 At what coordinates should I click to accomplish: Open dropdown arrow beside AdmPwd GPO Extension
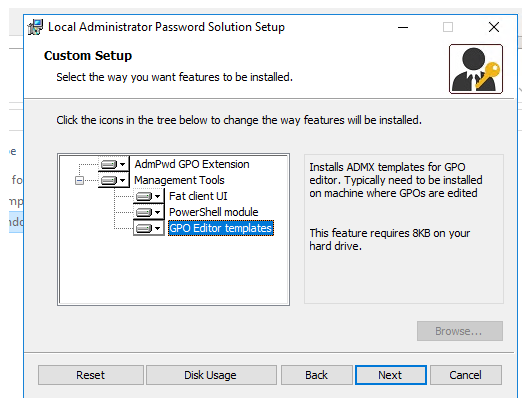[122, 165]
